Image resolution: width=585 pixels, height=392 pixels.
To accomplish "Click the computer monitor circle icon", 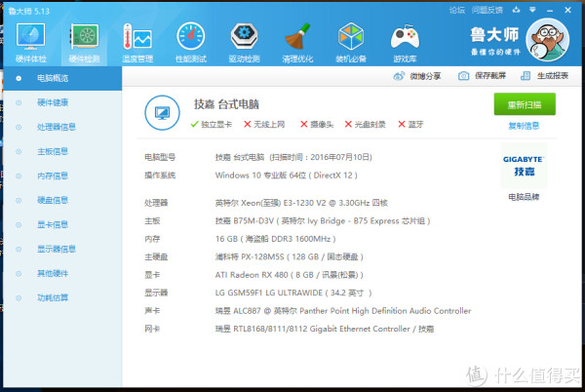I will [x=162, y=113].
